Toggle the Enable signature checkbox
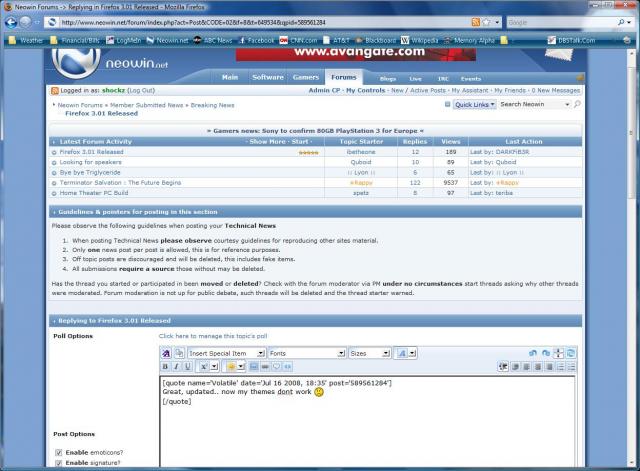The height and width of the screenshot is (471, 640). [x=58, y=463]
